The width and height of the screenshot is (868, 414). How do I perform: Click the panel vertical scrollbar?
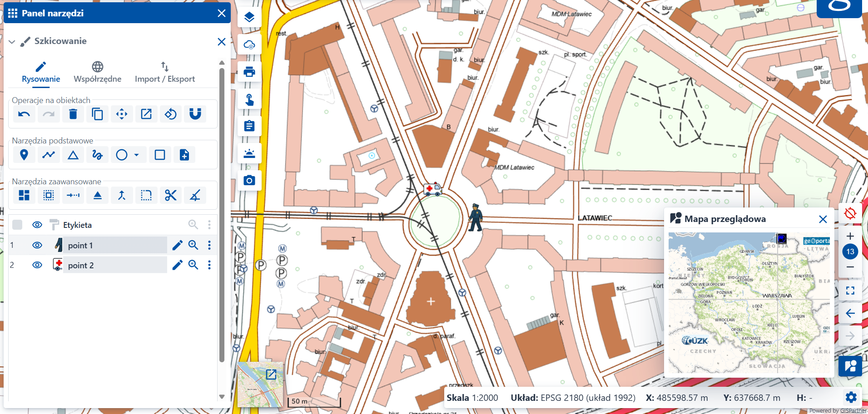[x=222, y=215]
